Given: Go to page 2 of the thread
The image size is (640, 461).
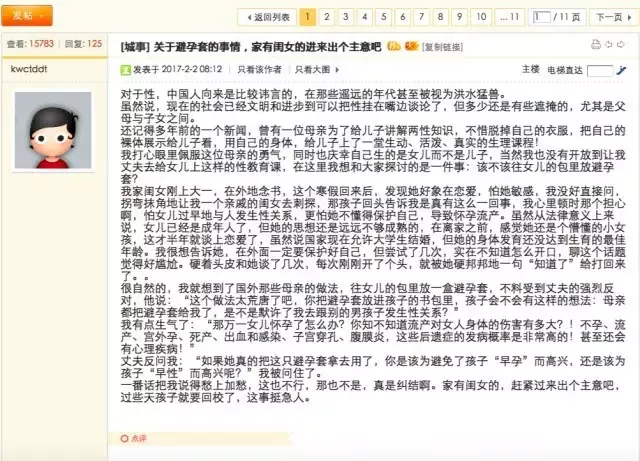Looking at the screenshot, I should coord(326,17).
